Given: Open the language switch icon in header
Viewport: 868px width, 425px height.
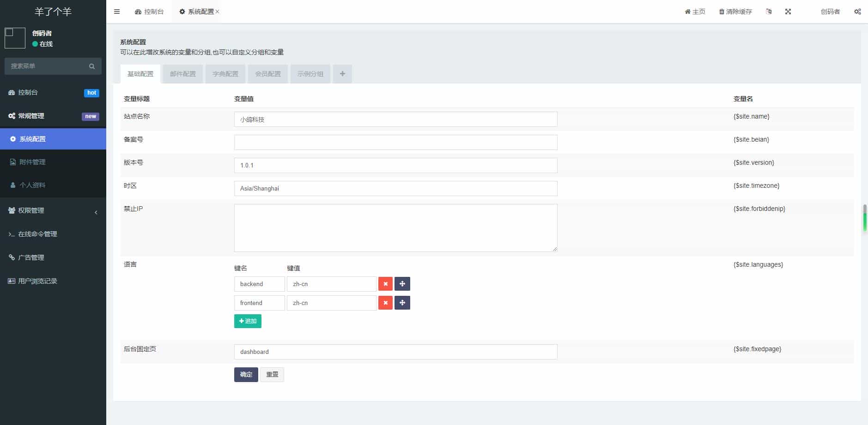Looking at the screenshot, I should 769,12.
